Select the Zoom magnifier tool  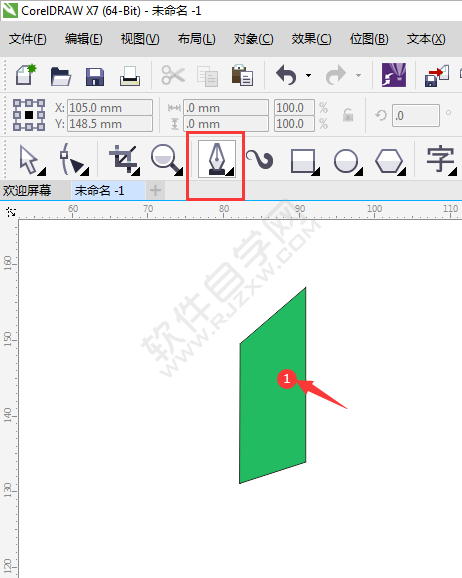point(166,160)
